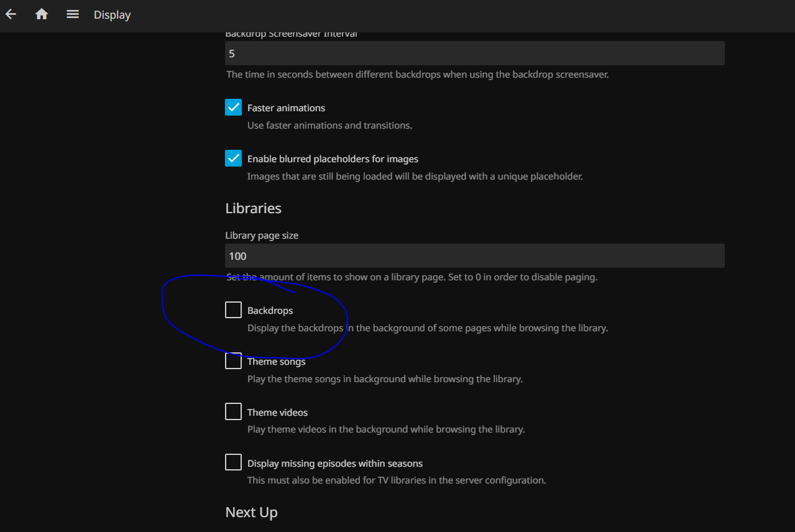The height and width of the screenshot is (532, 795).
Task: Select the Libraries section heading
Action: coord(253,208)
